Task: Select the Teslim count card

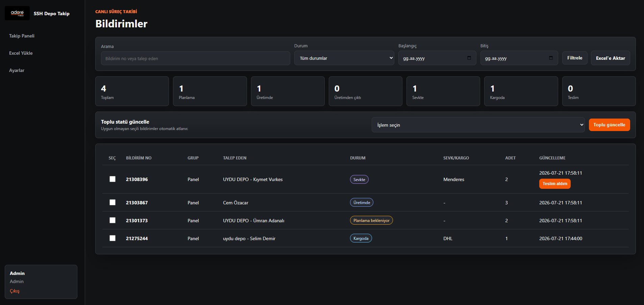Action: tap(599, 91)
